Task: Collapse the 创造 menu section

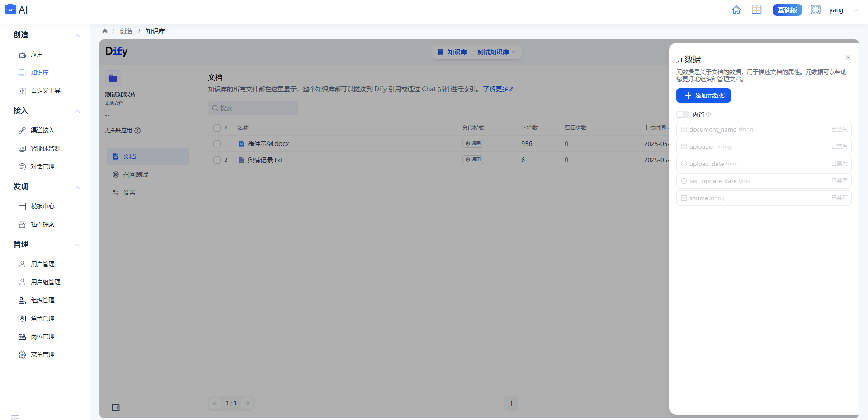Action: coord(77,35)
